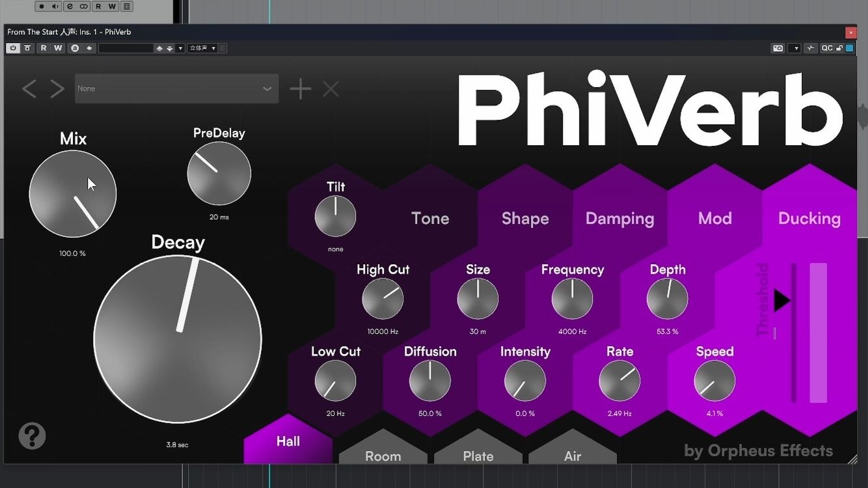Load next preset with down arrow
868x488 pixels.
(x=170, y=48)
